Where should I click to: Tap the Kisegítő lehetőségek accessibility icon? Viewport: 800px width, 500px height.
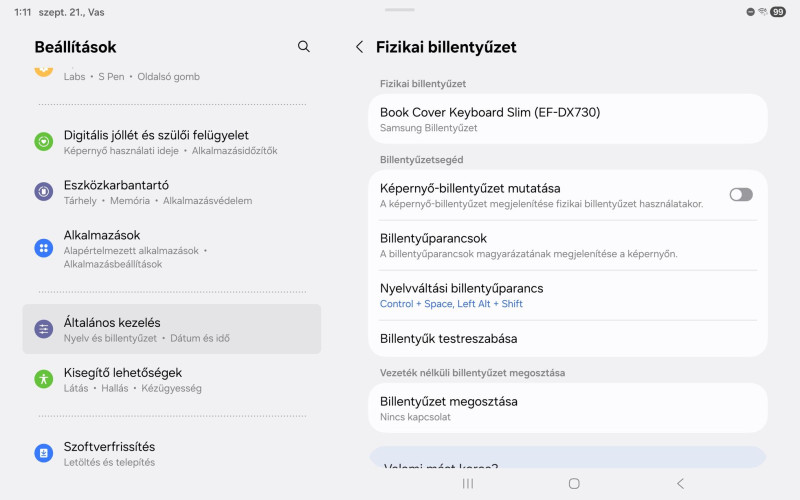point(44,379)
